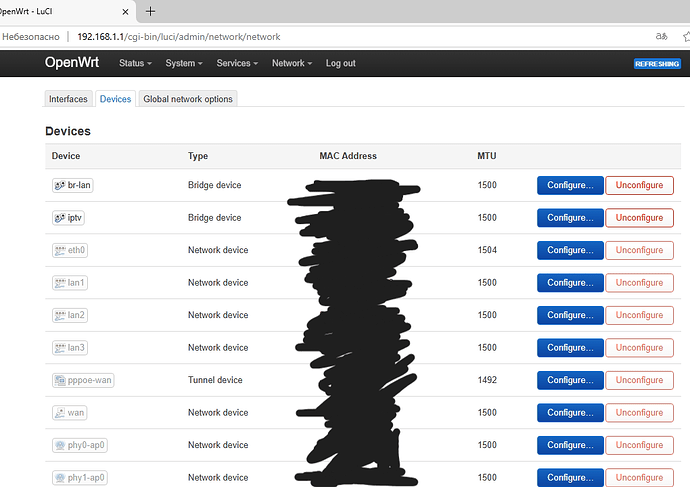This screenshot has width=690, height=487.
Task: Click the lan1 device icon
Action: click(60, 283)
